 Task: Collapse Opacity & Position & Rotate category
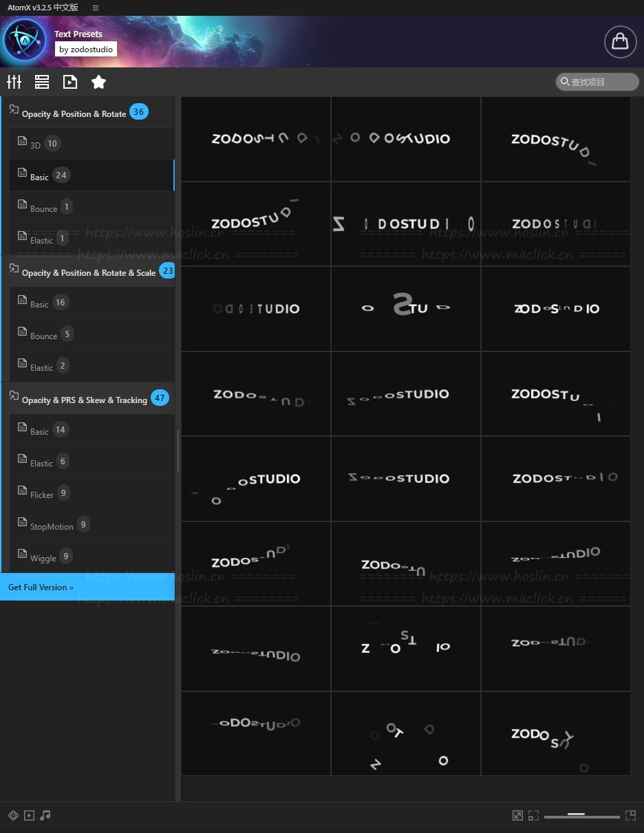[74, 113]
